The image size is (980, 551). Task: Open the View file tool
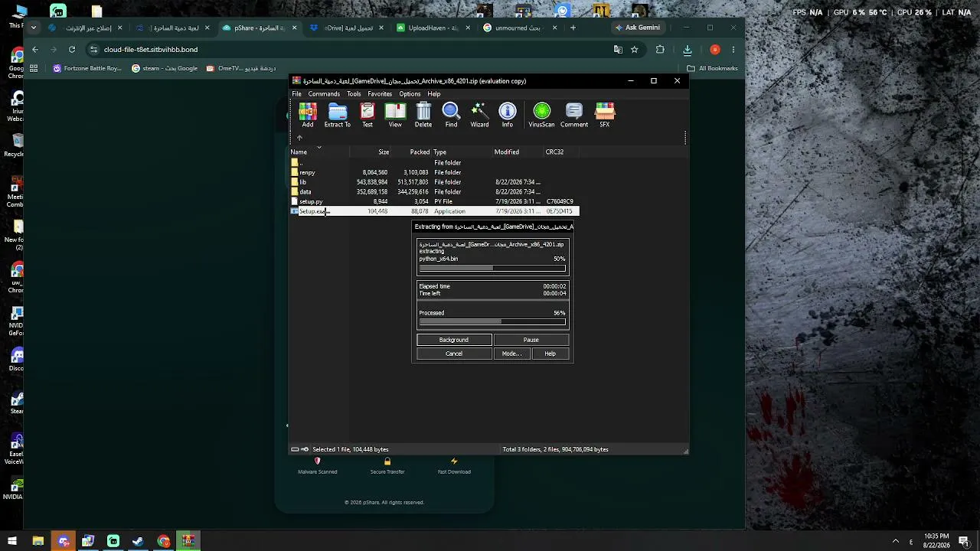click(x=395, y=116)
